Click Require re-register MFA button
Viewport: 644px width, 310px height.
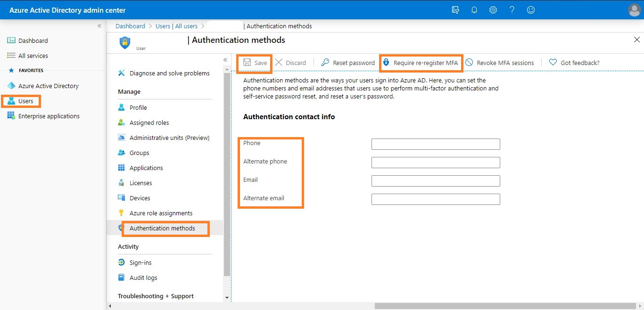coord(421,63)
